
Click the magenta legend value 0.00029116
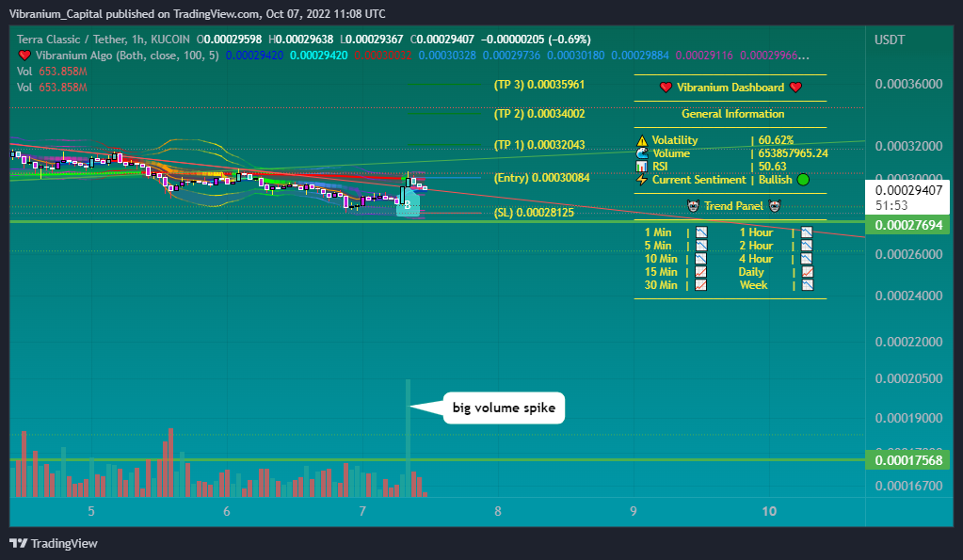704,56
